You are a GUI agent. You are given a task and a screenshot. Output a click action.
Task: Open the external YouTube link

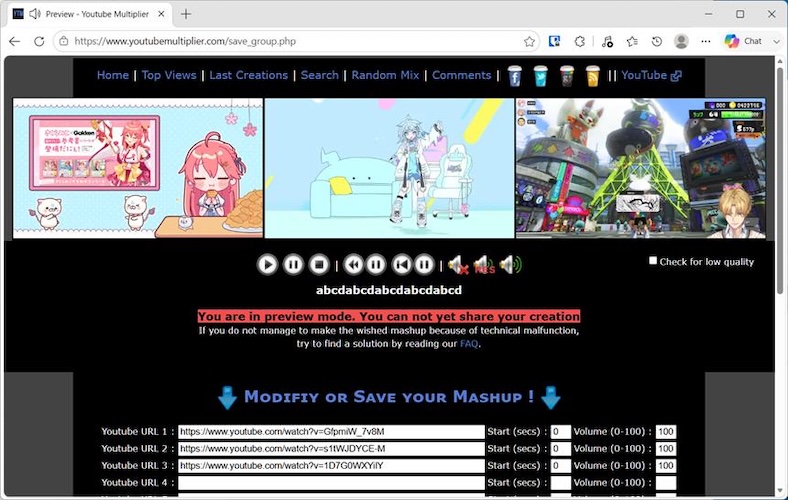point(651,75)
